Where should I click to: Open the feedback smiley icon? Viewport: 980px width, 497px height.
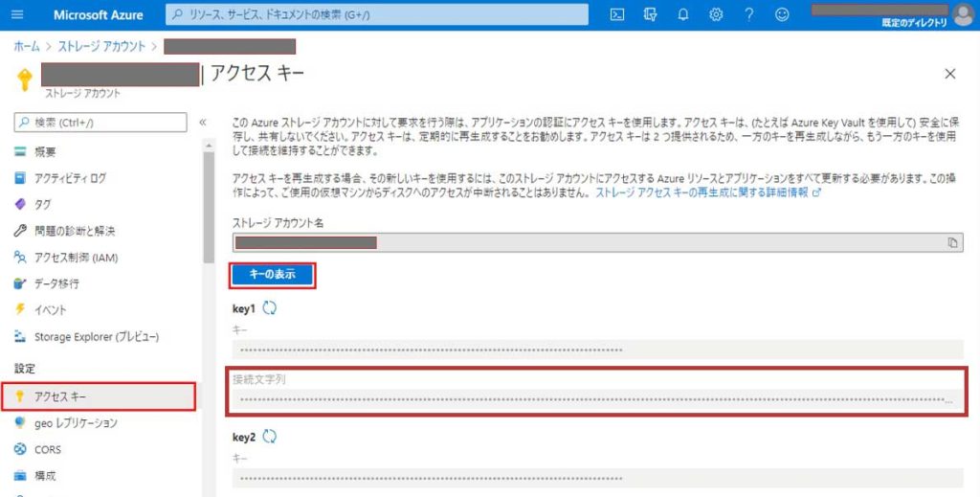point(782,14)
